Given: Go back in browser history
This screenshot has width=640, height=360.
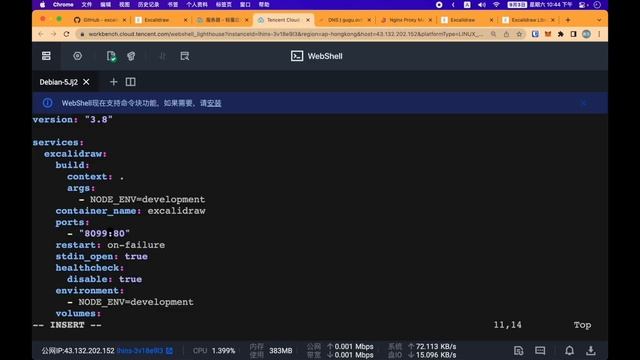Looking at the screenshot, I should [x=41, y=34].
